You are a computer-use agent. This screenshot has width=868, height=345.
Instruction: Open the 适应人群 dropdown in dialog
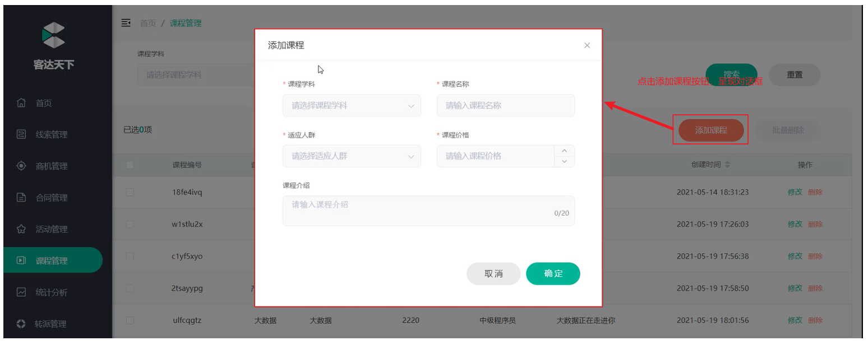pyautogui.click(x=352, y=156)
